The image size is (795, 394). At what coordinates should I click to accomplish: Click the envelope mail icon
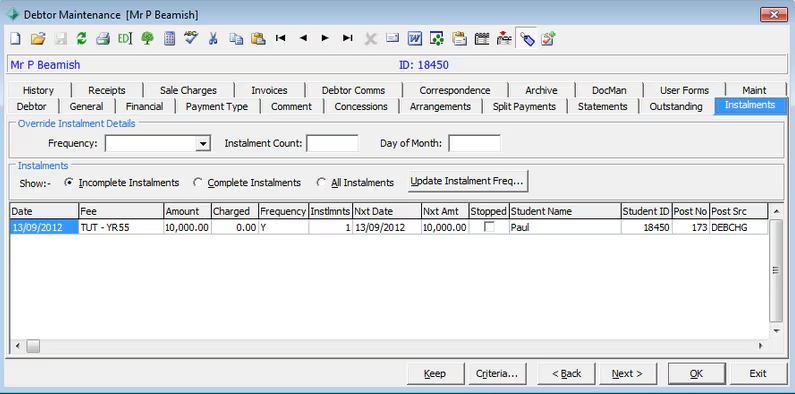click(392, 38)
